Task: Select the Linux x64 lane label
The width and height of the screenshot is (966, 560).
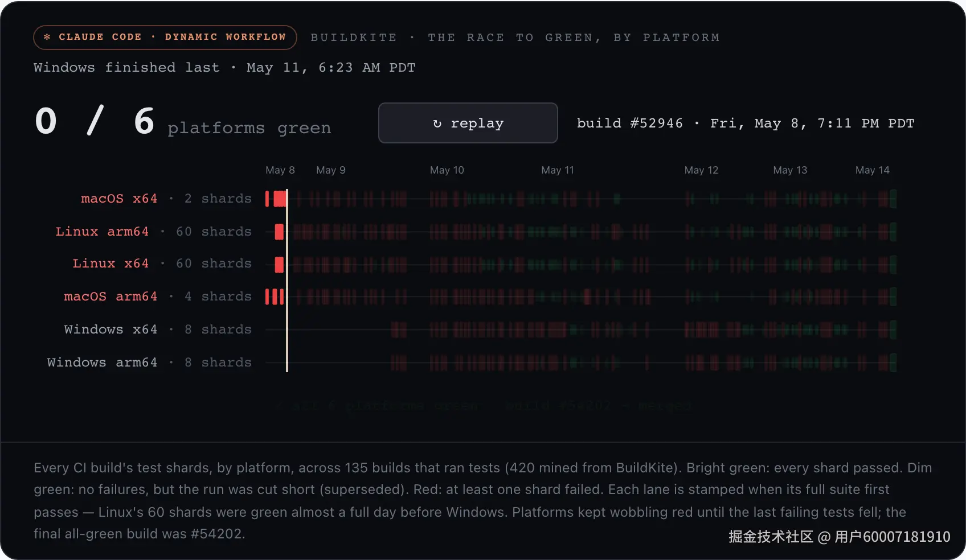Action: (x=110, y=263)
